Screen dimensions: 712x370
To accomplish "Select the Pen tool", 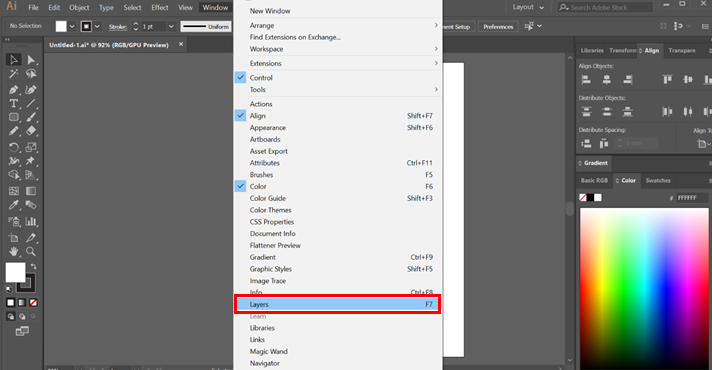I will (14, 89).
